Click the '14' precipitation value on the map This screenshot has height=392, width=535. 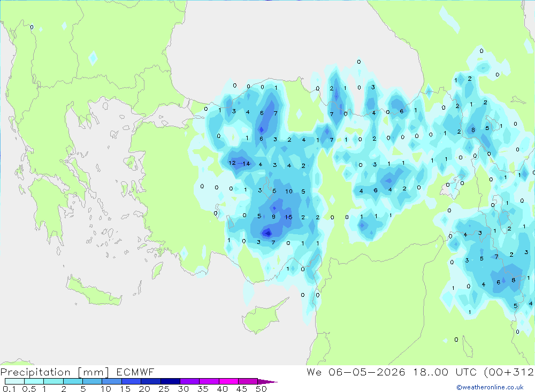tap(246, 164)
